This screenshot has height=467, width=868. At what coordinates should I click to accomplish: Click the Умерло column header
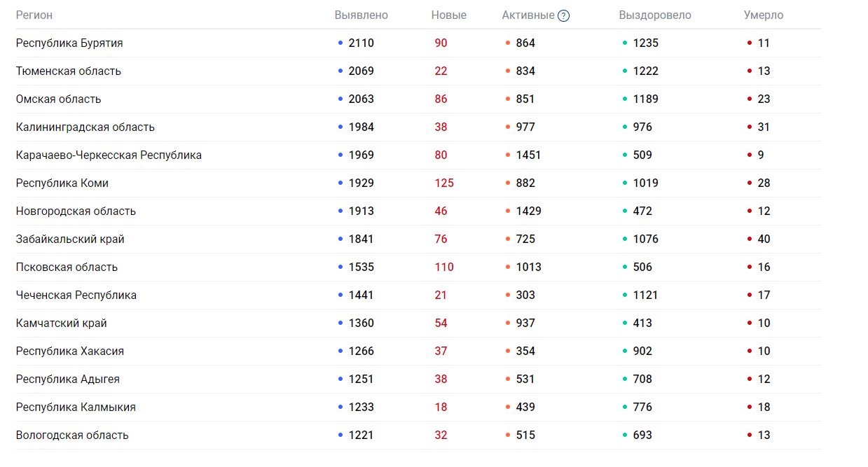tap(764, 15)
